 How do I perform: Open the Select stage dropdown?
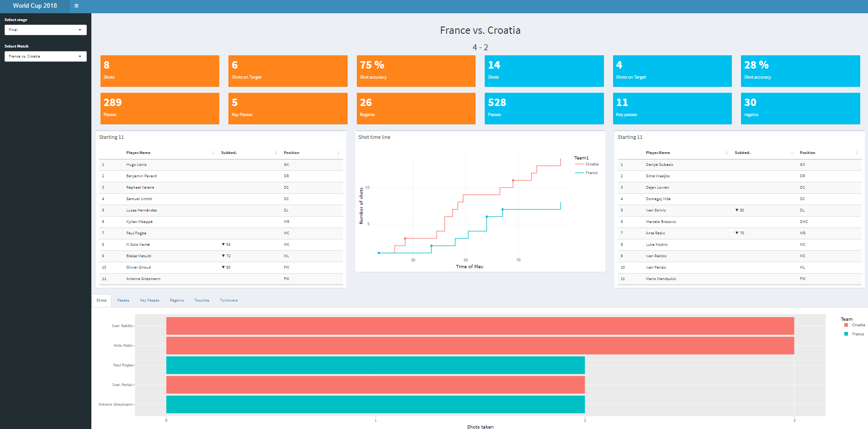click(45, 30)
